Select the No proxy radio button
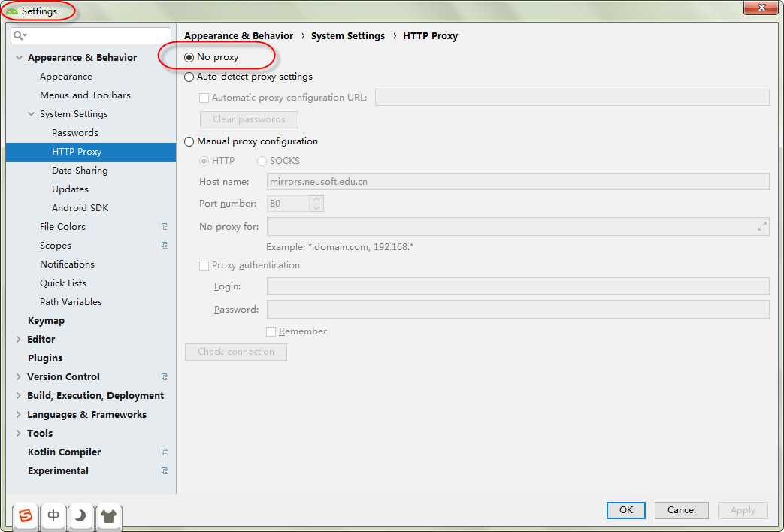The image size is (784, 532). click(x=189, y=57)
